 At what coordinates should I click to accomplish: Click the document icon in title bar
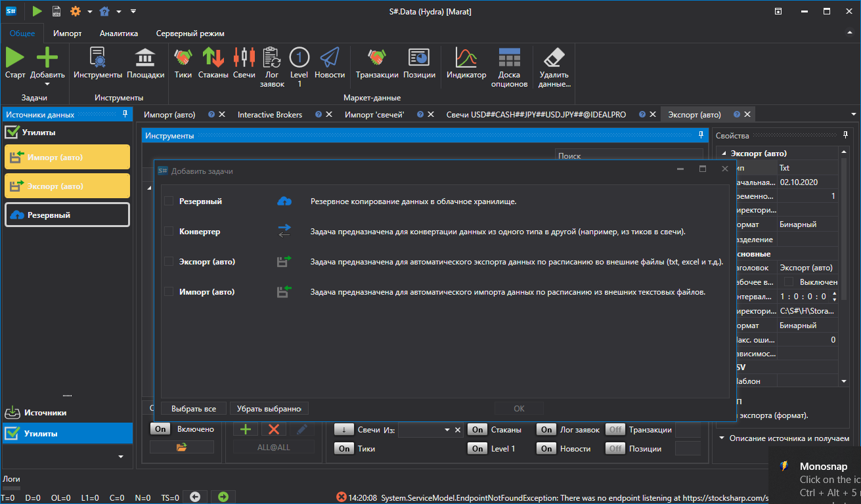[56, 11]
